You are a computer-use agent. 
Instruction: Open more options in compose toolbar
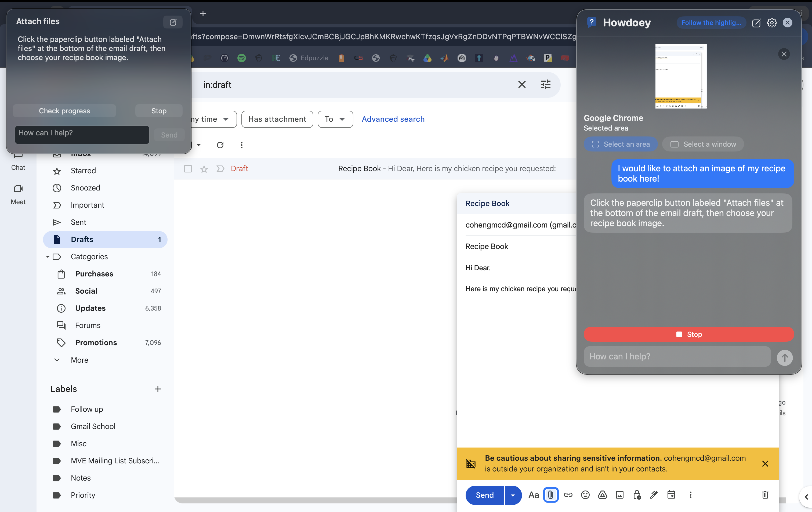pos(691,495)
